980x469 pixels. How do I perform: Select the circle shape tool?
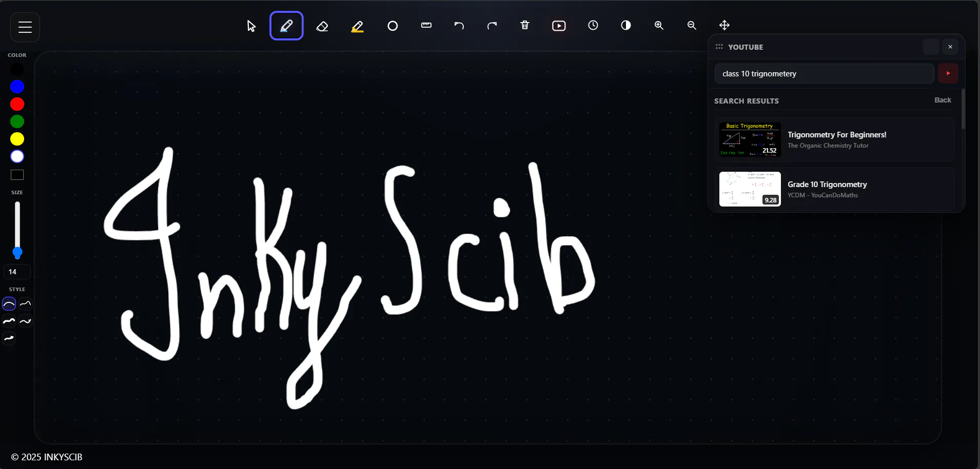click(393, 26)
